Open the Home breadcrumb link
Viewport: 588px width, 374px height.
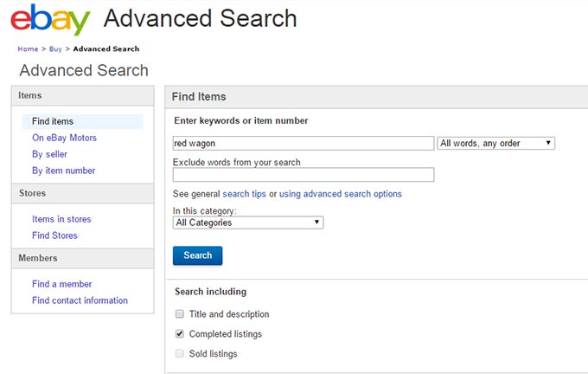[28, 48]
